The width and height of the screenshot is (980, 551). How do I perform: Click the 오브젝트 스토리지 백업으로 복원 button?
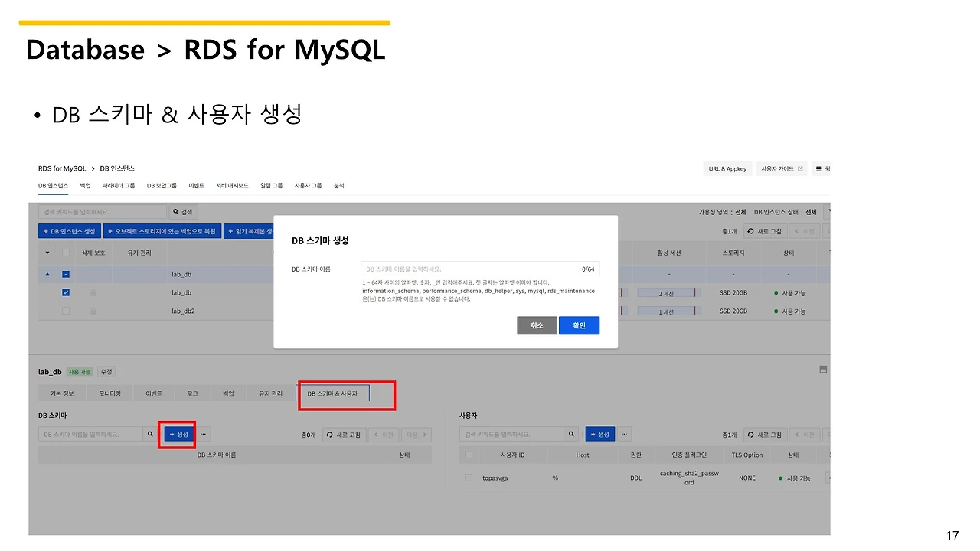163,231
